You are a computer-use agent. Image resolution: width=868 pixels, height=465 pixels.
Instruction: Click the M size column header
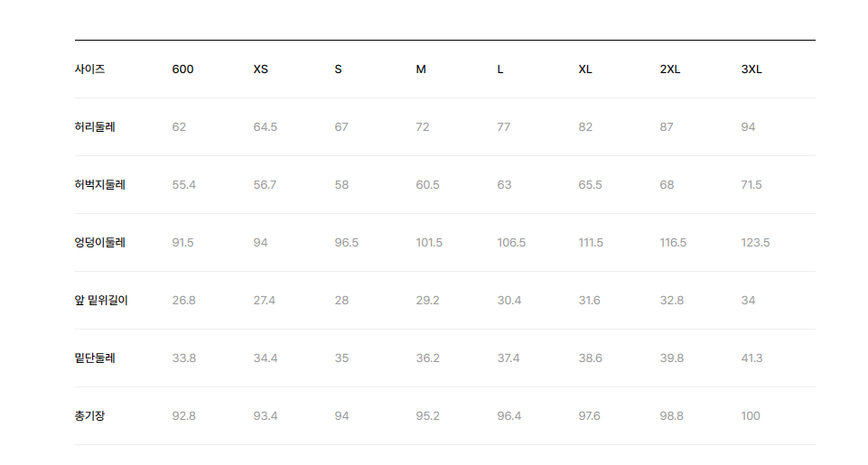click(x=421, y=70)
